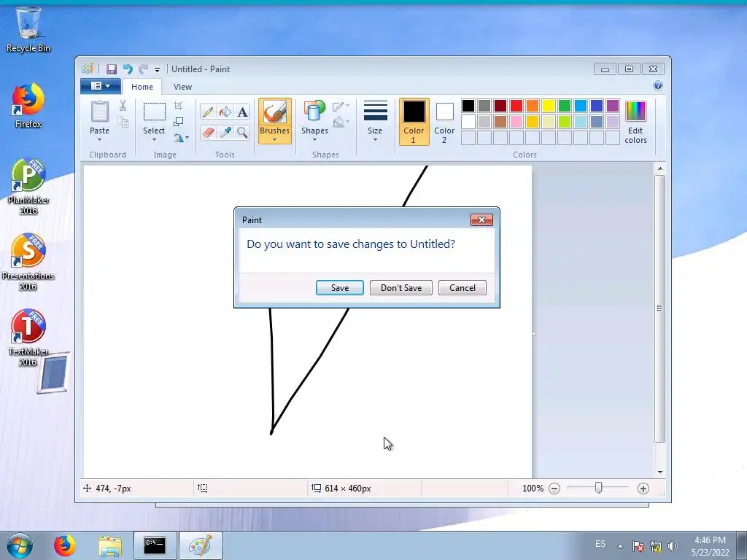Click the Save icon in quick access toolbar

[112, 69]
